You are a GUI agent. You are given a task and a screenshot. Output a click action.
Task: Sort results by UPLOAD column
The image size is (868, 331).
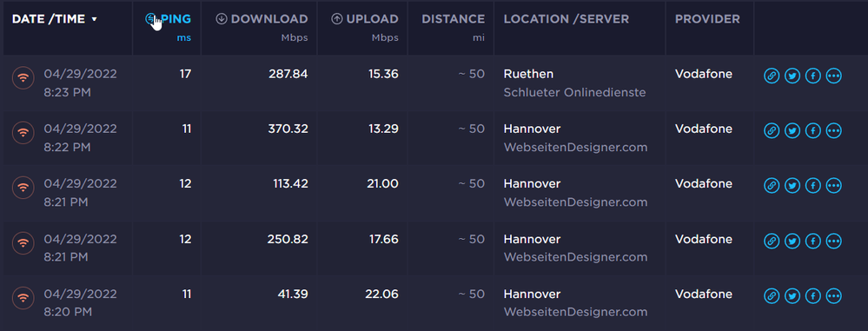tap(365, 19)
